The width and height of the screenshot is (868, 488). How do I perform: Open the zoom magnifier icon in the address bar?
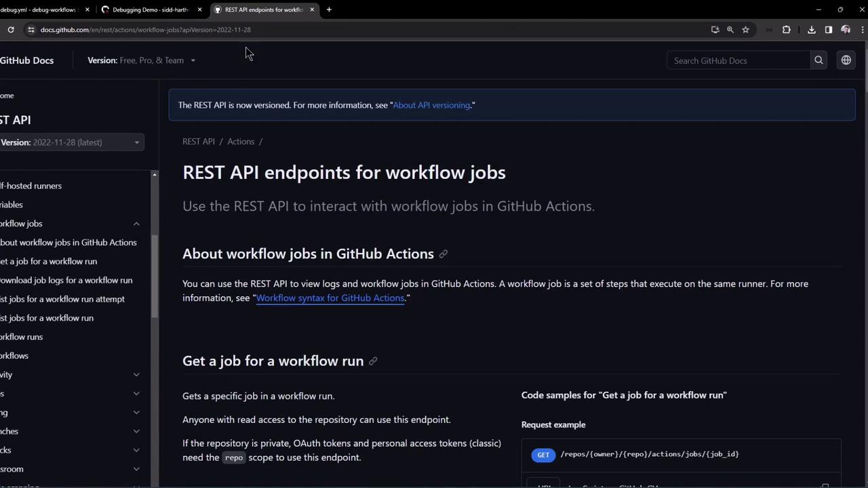pyautogui.click(x=730, y=30)
